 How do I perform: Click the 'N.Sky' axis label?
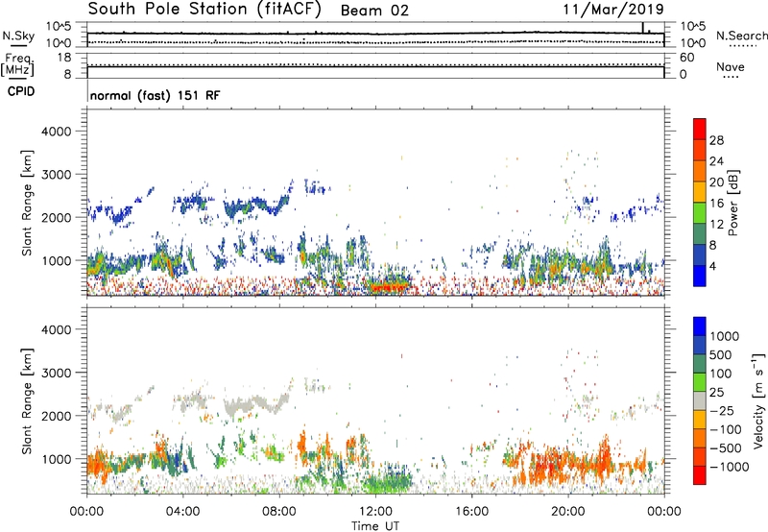tap(18, 36)
